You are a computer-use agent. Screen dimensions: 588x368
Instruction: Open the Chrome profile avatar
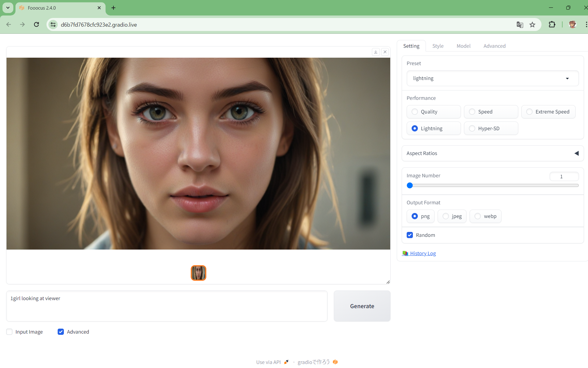pos(573,24)
